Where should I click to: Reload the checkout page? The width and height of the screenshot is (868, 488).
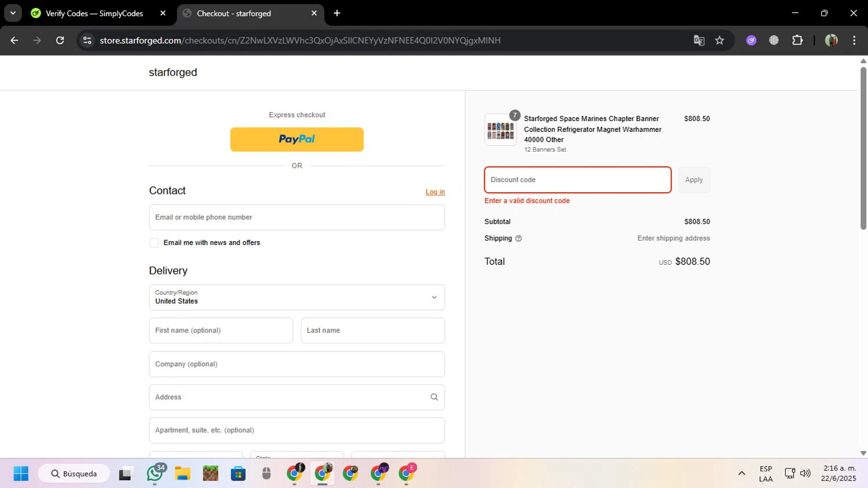click(60, 41)
